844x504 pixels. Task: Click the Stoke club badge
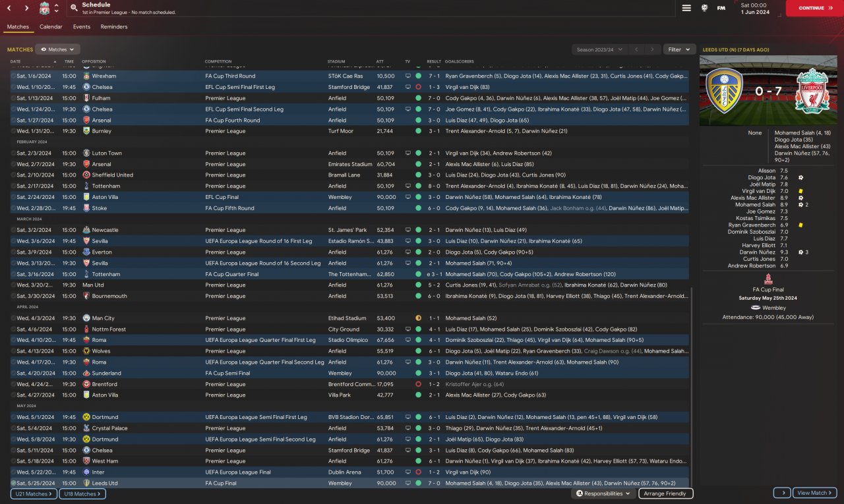pyautogui.click(x=86, y=208)
